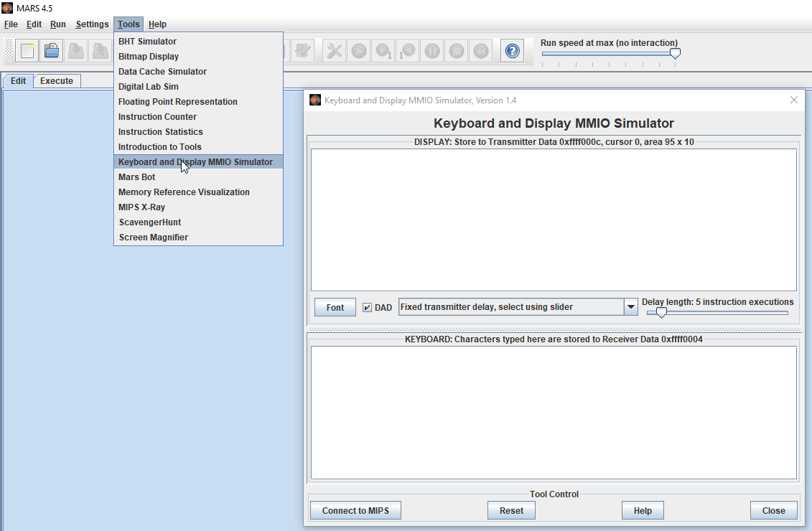
Task: Open Introduction to Tools entry
Action: (x=198, y=146)
